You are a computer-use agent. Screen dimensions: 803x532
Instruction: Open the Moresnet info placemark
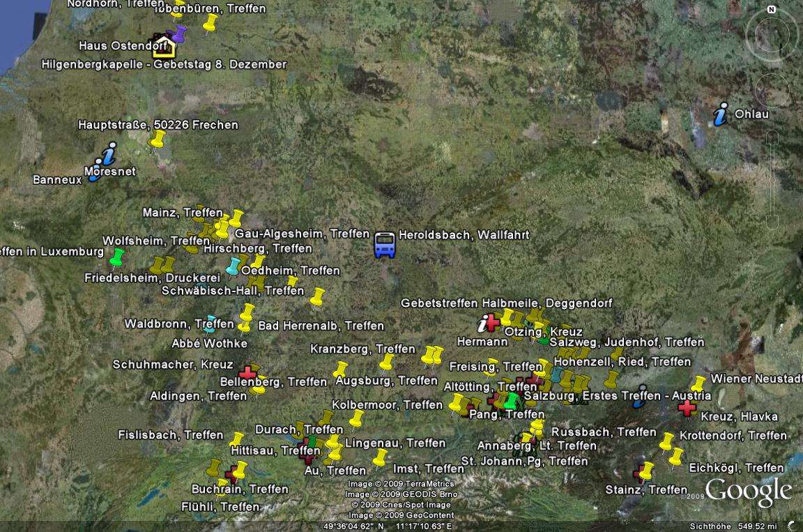click(x=109, y=153)
